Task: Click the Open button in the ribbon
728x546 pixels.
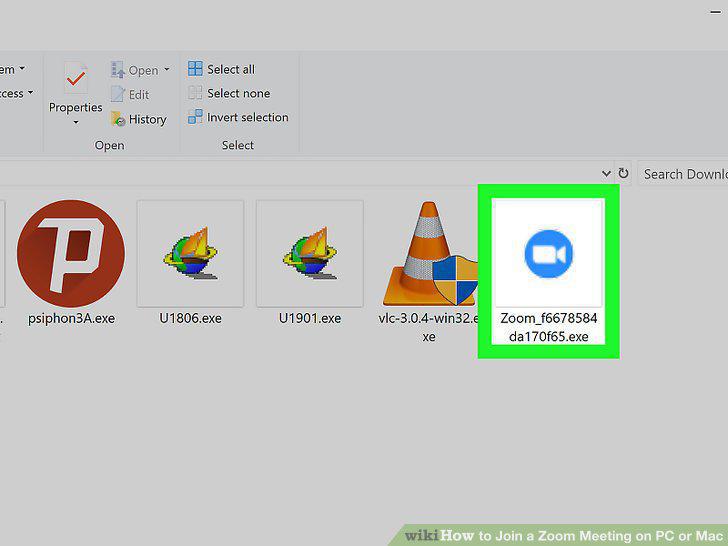Action: [135, 70]
